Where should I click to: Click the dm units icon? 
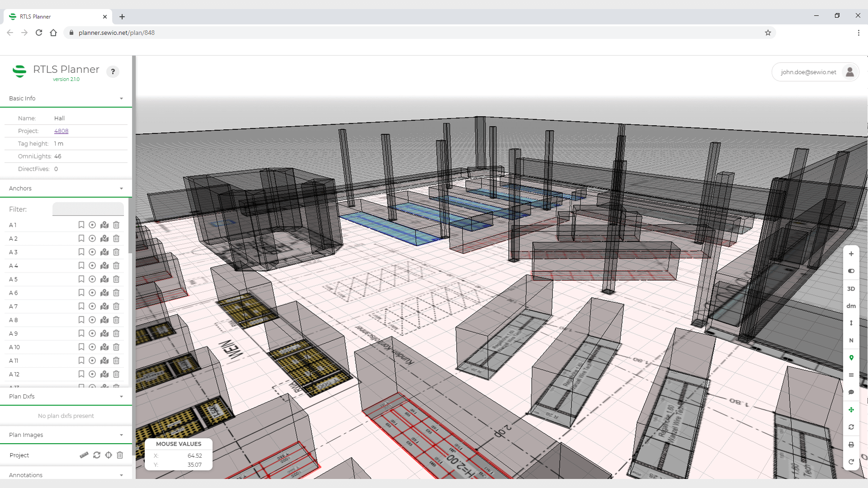851,306
